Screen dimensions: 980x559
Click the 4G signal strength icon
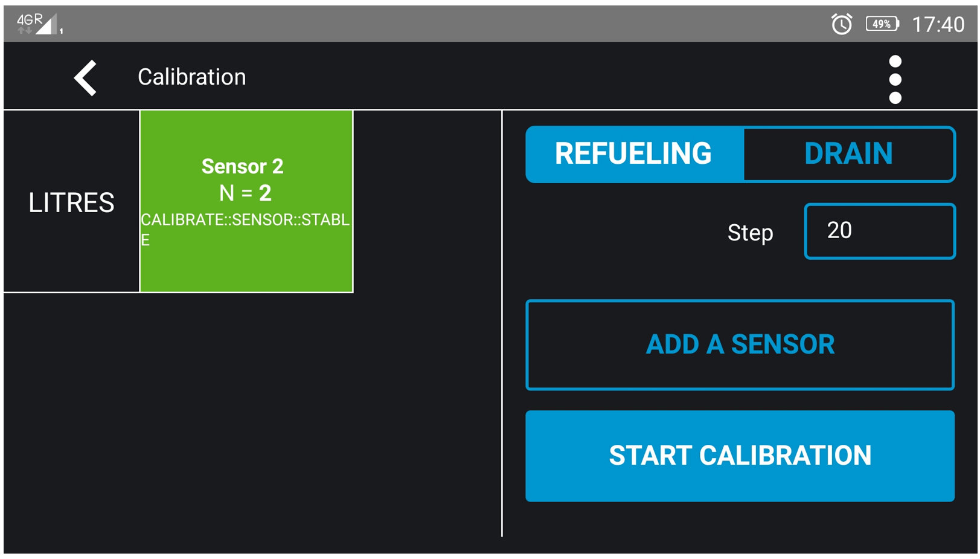click(x=37, y=24)
